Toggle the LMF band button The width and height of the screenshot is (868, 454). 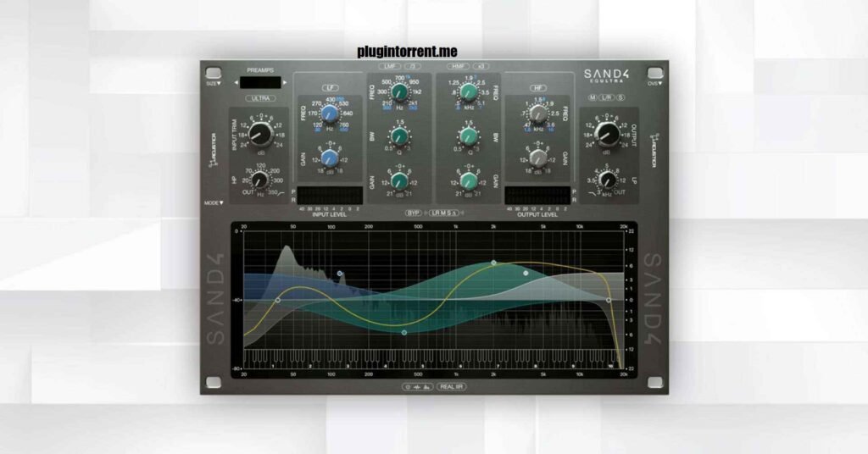[390, 66]
